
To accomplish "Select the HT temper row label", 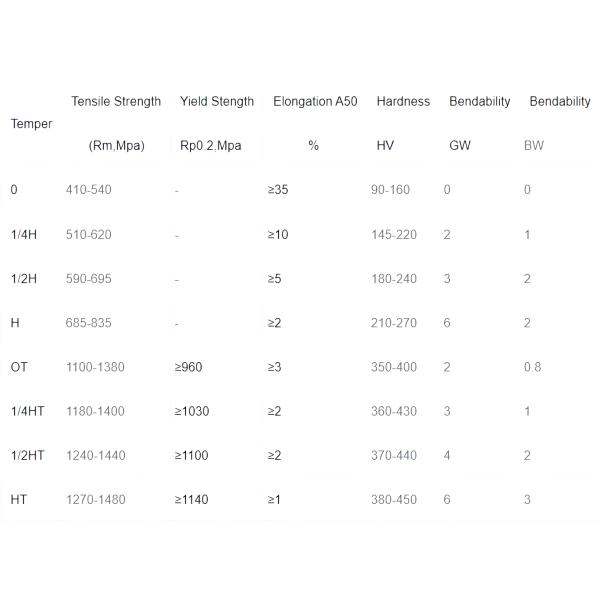I will [19, 499].
